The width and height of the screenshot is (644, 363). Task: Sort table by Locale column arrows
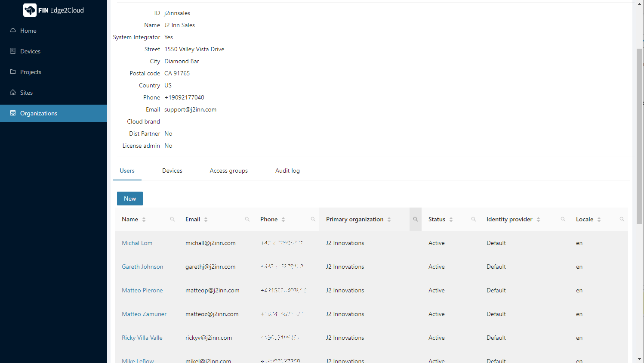coord(599,220)
